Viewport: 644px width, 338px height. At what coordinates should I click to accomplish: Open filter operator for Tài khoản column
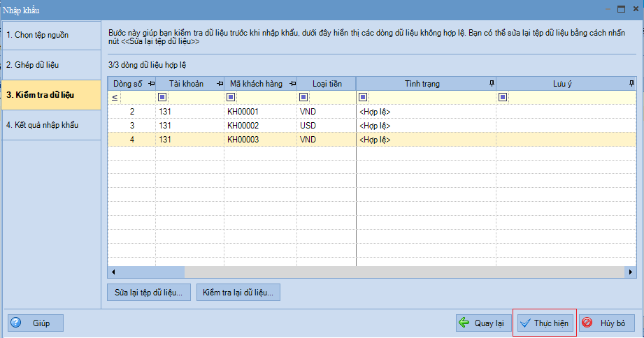tap(162, 97)
